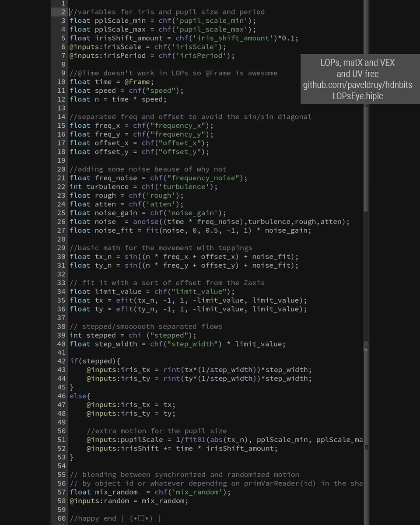420x525 pixels.
Task: Click the line declaring freq_noise
Action: [x=158, y=178]
